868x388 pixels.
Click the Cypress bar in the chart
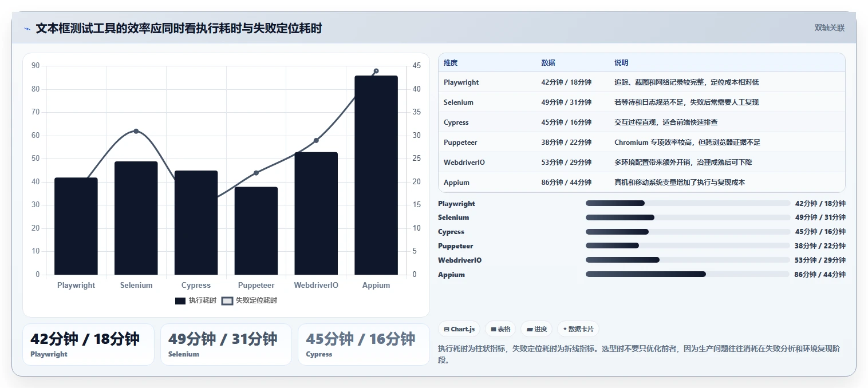click(x=196, y=223)
